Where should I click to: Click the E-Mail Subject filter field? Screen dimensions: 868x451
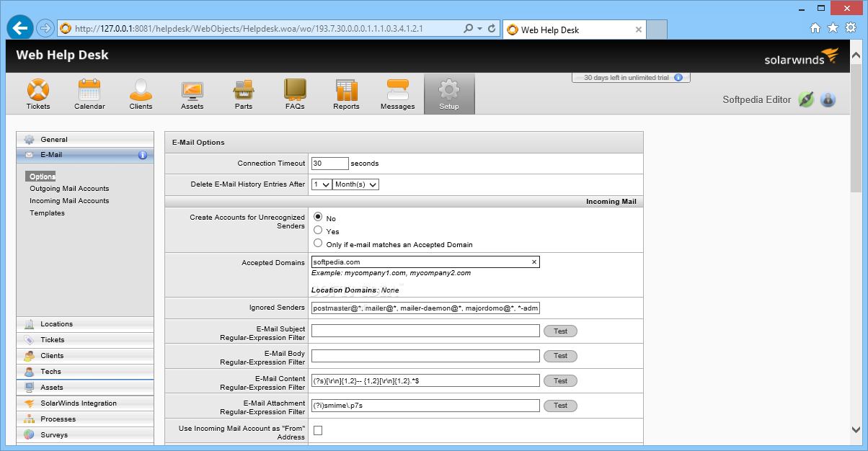click(425, 331)
